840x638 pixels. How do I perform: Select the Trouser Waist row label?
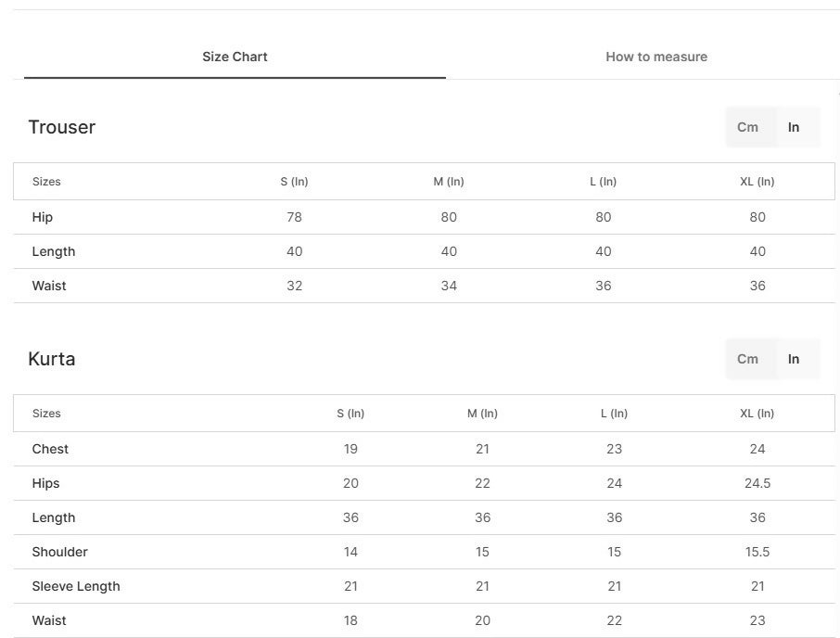point(49,286)
